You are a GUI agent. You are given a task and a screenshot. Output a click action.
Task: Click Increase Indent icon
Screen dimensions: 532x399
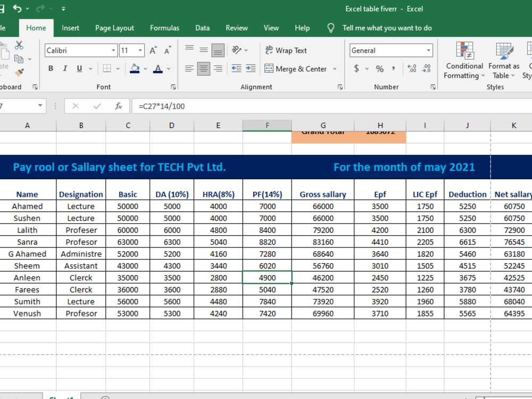251,69
